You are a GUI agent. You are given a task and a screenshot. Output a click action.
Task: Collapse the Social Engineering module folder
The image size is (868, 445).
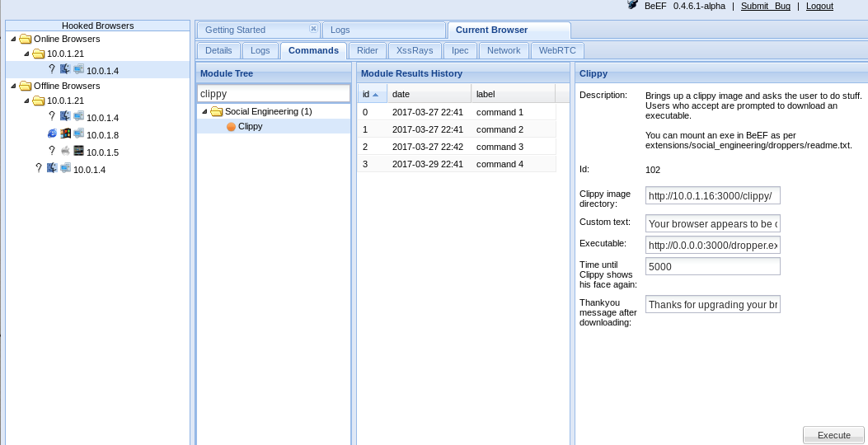204,111
